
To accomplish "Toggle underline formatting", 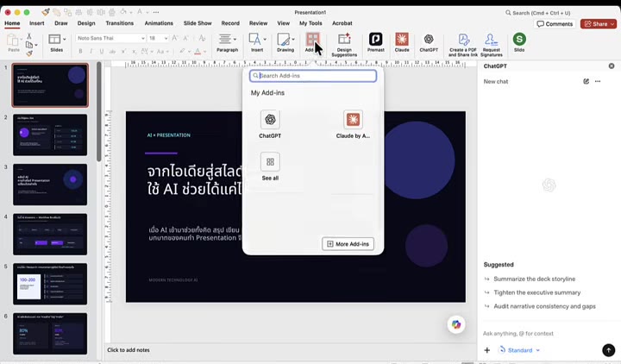I will [102, 51].
